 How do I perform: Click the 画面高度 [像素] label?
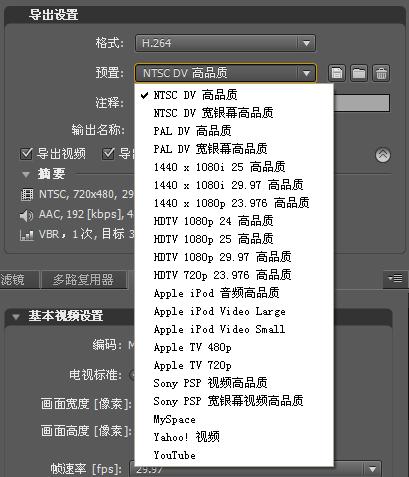tap(86, 431)
